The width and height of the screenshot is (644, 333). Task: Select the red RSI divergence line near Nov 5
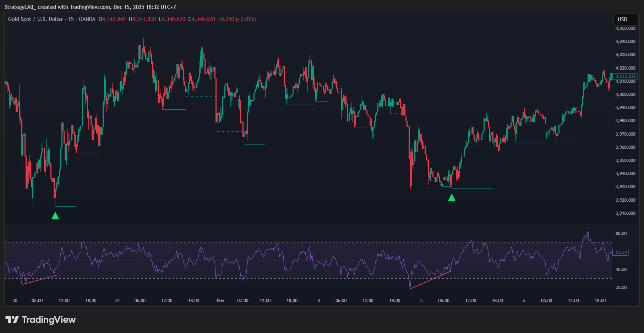coord(430,280)
